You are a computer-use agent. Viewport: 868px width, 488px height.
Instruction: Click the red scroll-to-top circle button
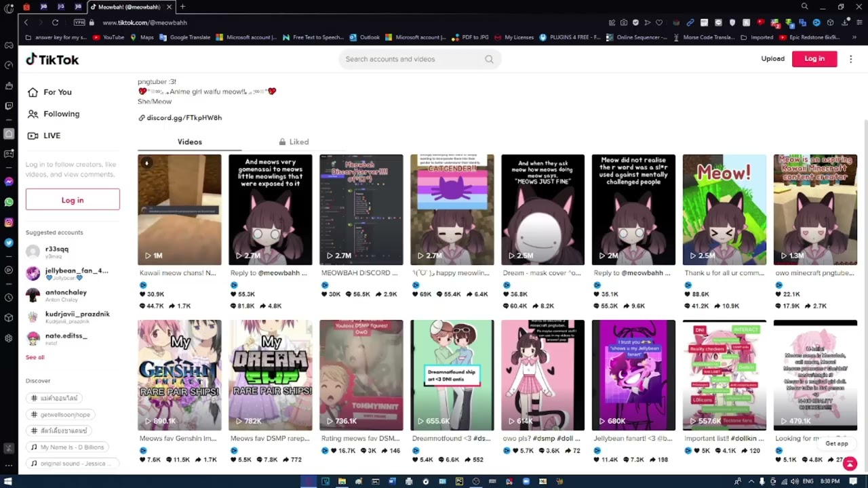pyautogui.click(x=850, y=464)
